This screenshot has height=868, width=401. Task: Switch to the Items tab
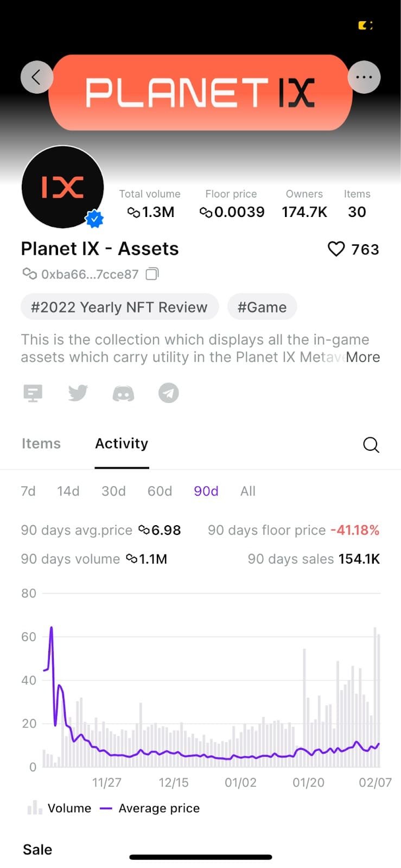(x=41, y=444)
